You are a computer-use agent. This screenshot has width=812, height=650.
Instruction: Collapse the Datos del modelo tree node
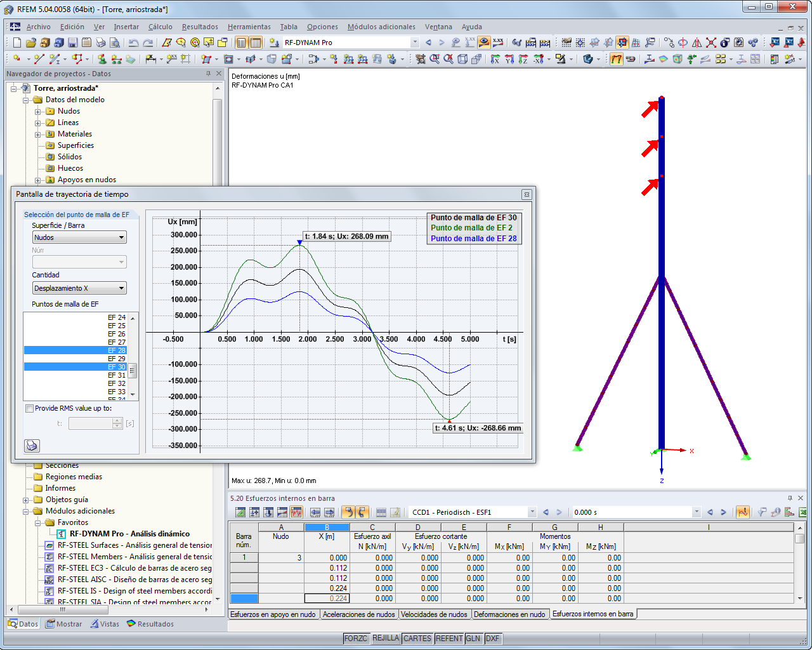click(26, 100)
